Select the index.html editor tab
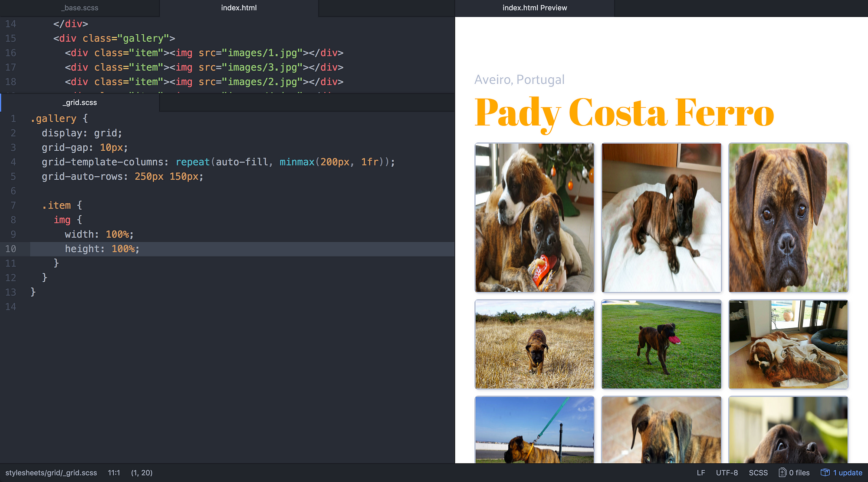868x482 pixels. tap(239, 8)
